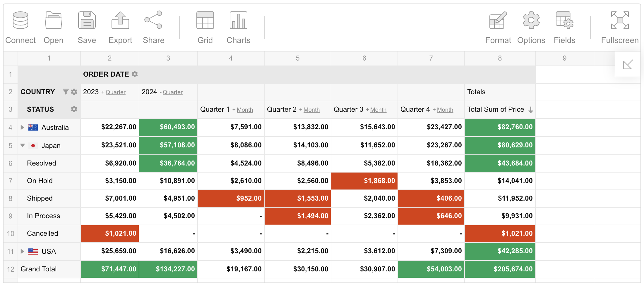Select cell $60,493.00 for Australia 2024

pos(168,127)
